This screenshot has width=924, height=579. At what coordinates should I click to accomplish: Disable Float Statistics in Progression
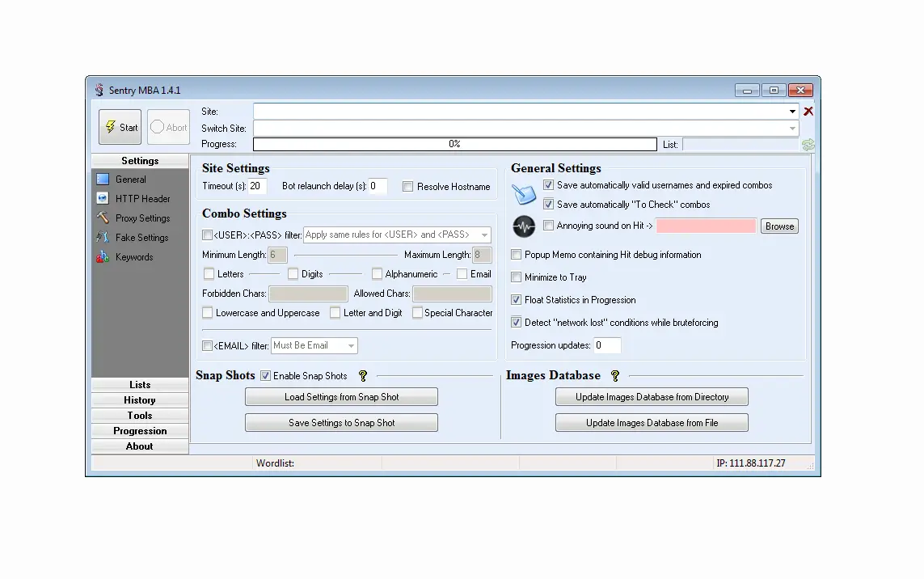coord(515,299)
